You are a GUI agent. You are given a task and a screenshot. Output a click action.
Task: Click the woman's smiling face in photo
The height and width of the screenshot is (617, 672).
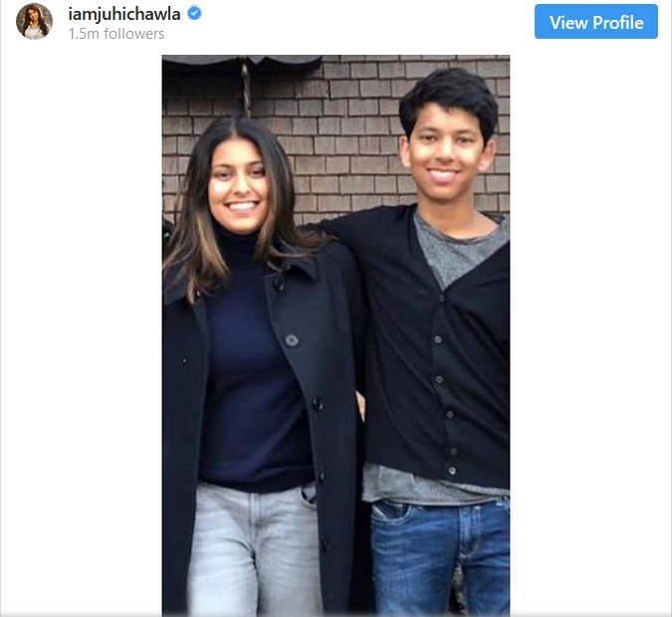coord(238,184)
